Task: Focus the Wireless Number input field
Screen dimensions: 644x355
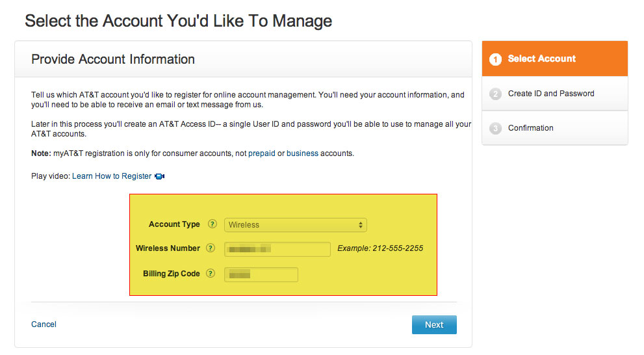Action: pyautogui.click(x=277, y=249)
